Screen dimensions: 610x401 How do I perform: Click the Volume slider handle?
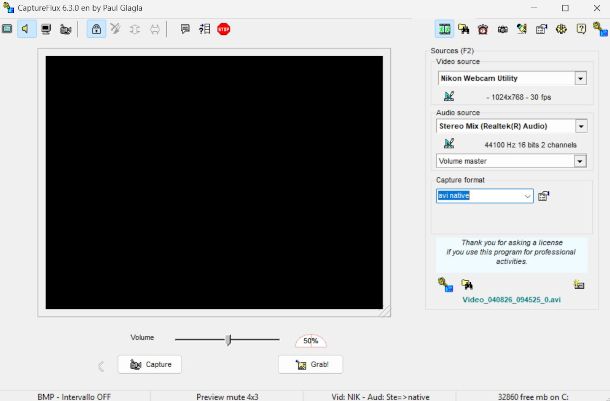(x=228, y=340)
